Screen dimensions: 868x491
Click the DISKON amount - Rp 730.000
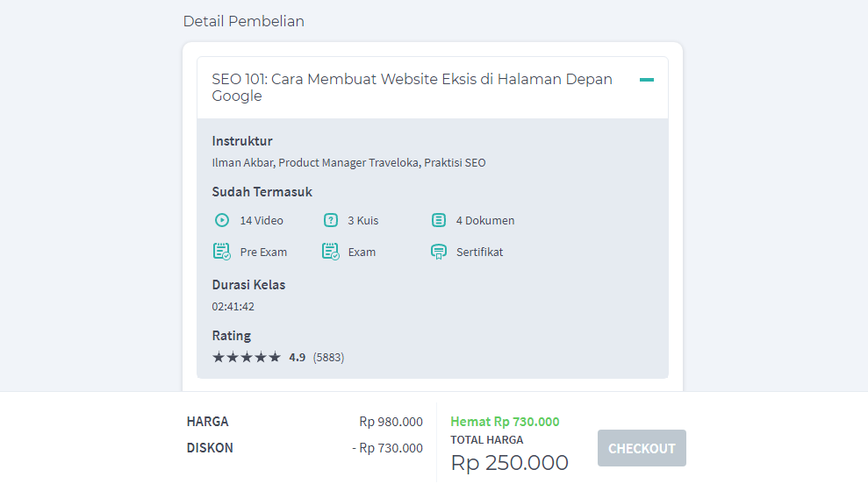tap(387, 448)
